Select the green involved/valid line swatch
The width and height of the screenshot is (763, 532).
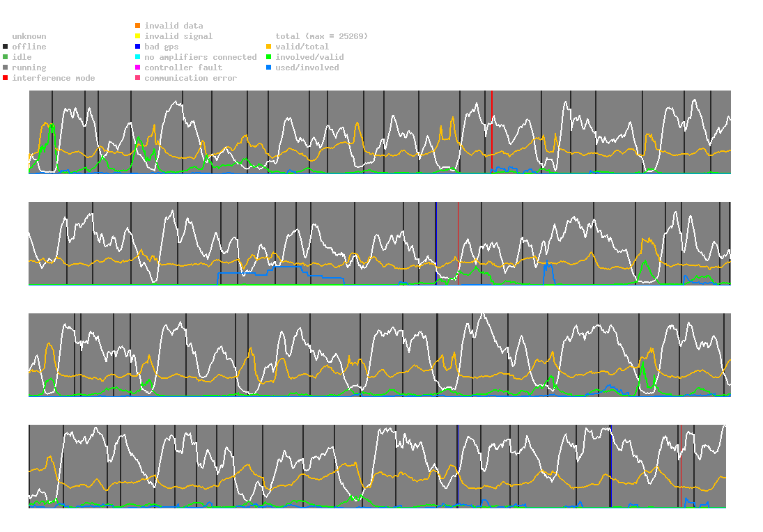click(269, 57)
